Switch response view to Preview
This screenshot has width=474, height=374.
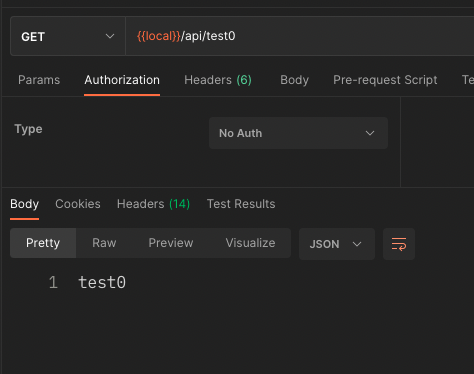pyautogui.click(x=171, y=243)
